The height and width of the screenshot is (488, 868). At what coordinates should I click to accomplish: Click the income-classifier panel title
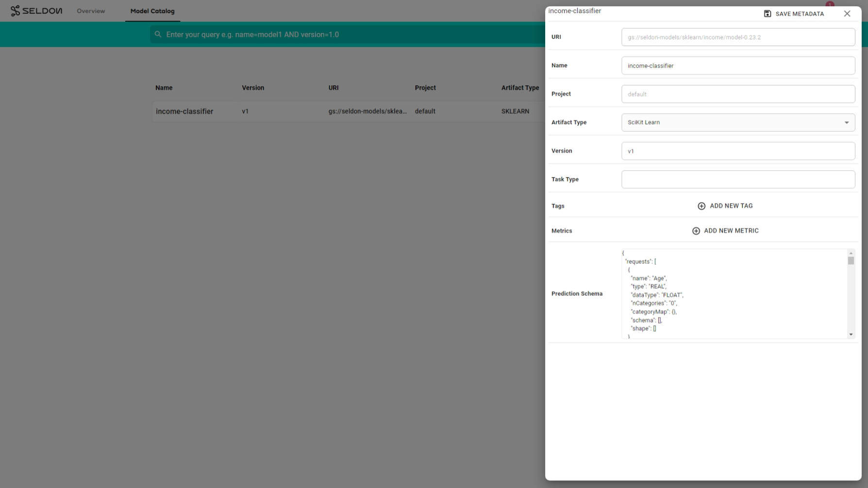575,11
